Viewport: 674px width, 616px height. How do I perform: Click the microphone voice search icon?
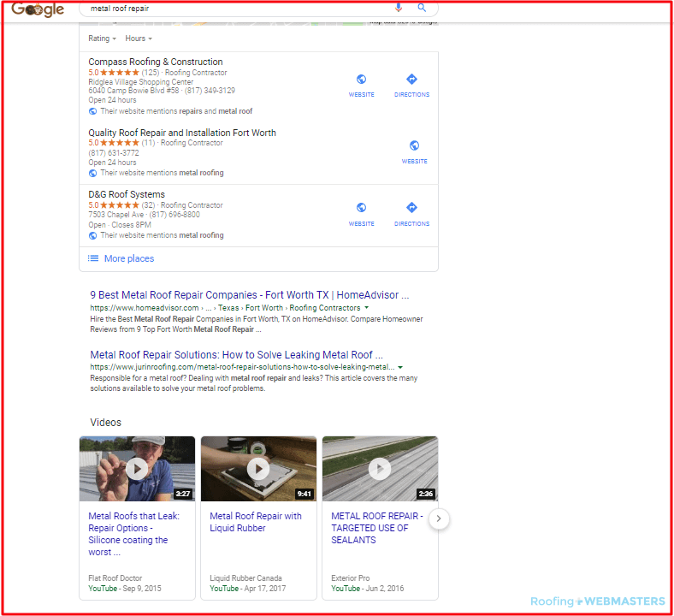[399, 8]
